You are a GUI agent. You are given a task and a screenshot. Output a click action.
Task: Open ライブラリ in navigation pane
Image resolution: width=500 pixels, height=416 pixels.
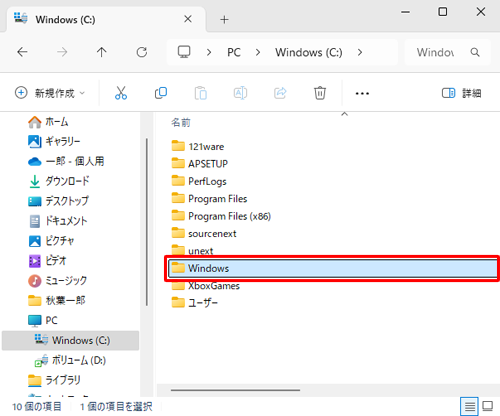pyautogui.click(x=54, y=380)
